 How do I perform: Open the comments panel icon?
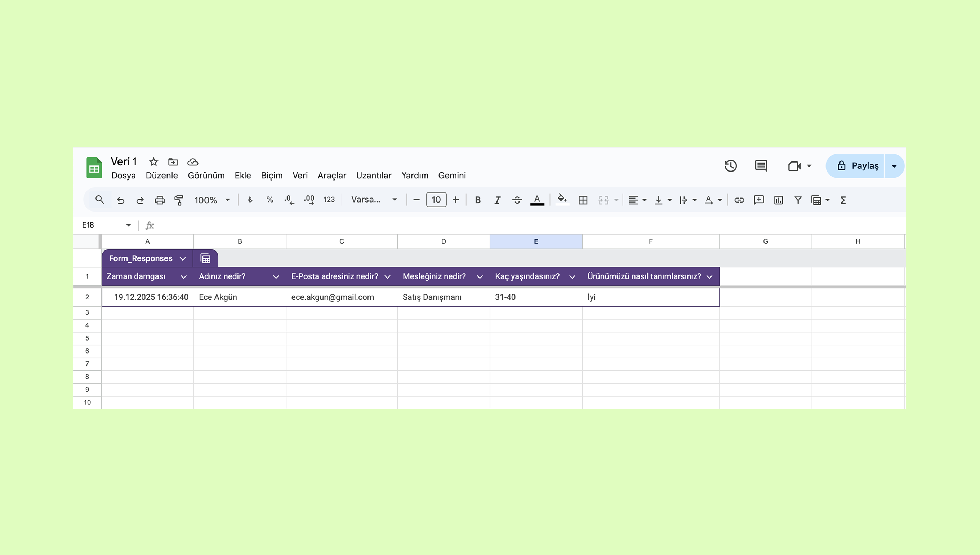pyautogui.click(x=761, y=166)
